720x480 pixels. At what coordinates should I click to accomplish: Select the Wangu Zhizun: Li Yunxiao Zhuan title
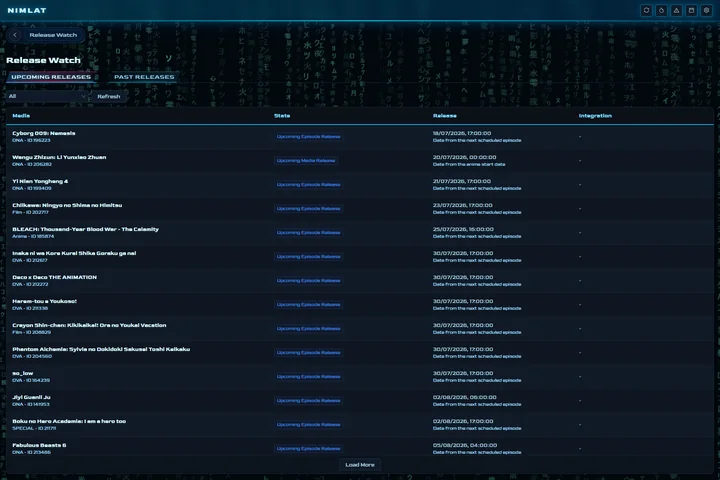[x=59, y=157]
